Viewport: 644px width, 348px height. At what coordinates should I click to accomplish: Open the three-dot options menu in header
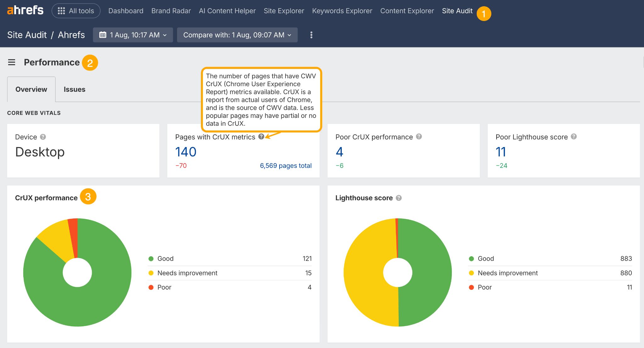click(x=311, y=35)
